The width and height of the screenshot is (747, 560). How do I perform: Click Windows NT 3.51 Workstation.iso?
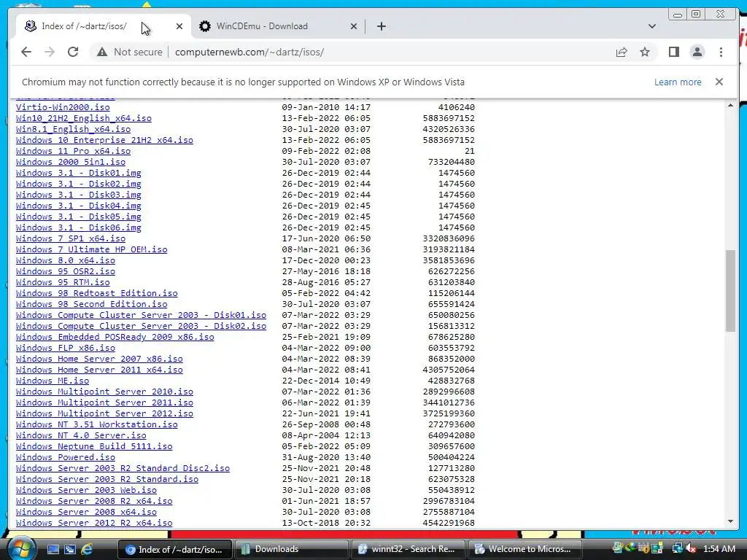coord(97,425)
